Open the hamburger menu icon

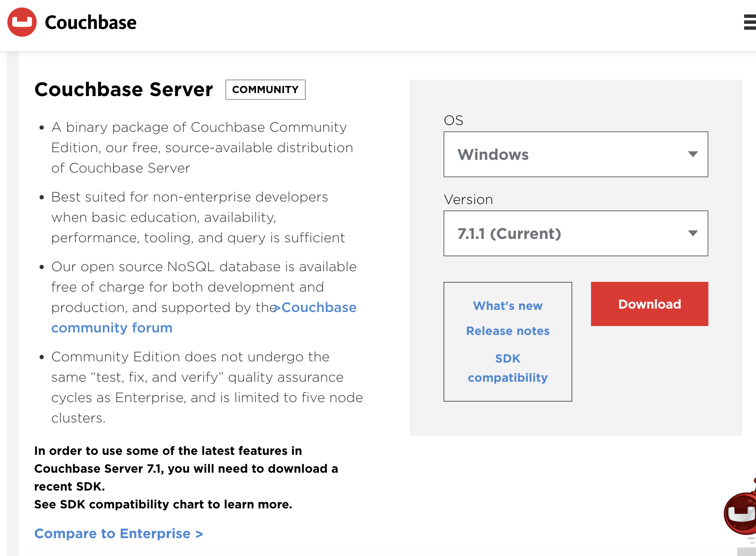point(750,22)
